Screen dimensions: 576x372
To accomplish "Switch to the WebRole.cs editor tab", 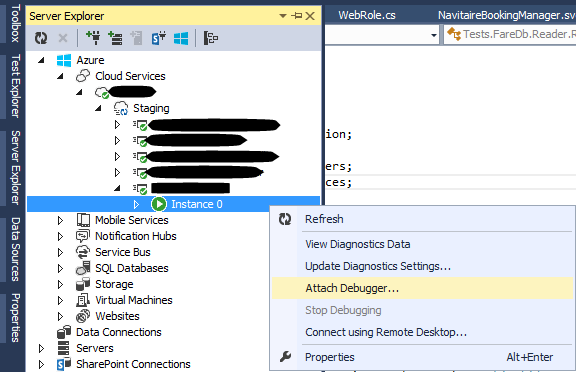I will pos(367,15).
